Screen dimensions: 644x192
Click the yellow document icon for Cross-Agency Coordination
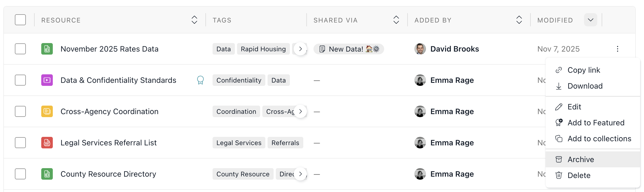pyautogui.click(x=47, y=112)
